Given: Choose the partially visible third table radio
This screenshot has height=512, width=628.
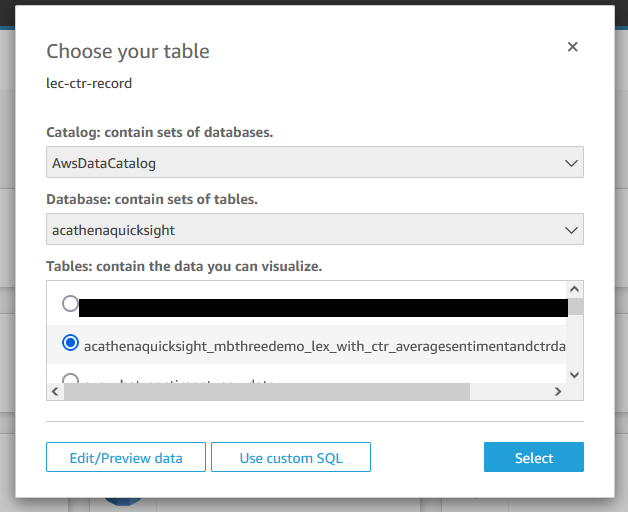Looking at the screenshot, I should [70, 380].
